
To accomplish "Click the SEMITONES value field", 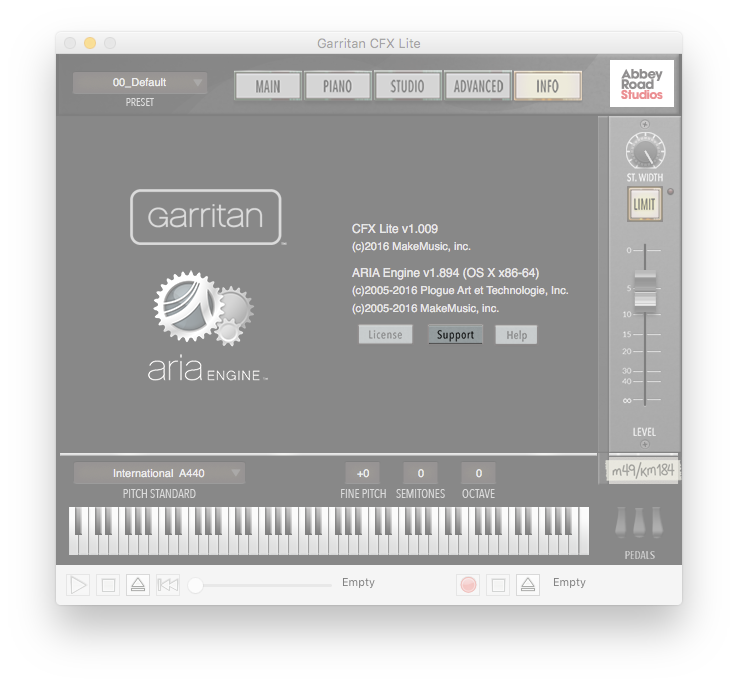I will [x=420, y=473].
